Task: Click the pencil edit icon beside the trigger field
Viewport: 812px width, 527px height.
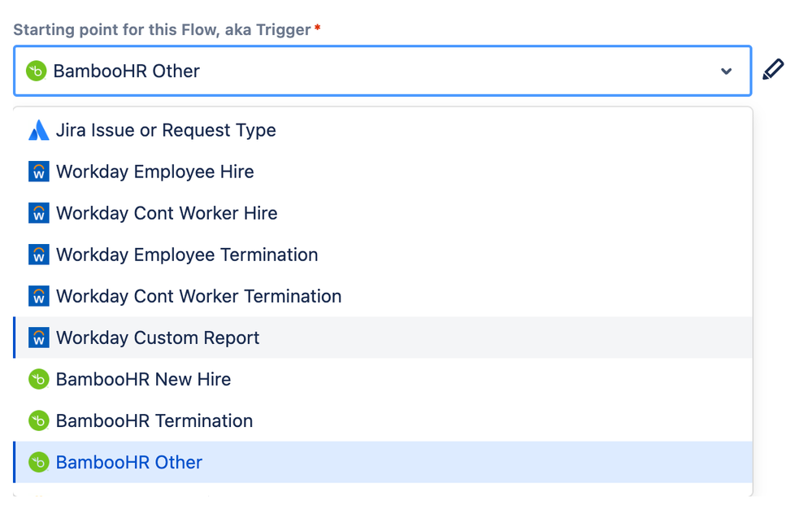Action: tap(773, 70)
